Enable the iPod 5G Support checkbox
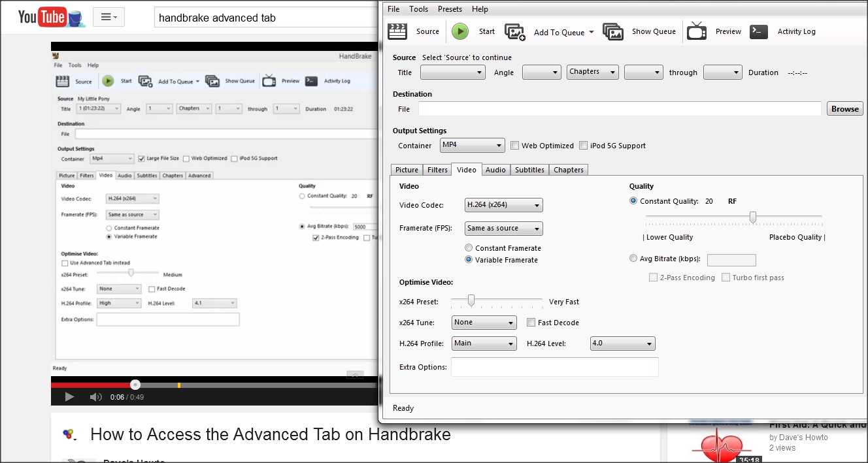868x463 pixels. pos(583,146)
